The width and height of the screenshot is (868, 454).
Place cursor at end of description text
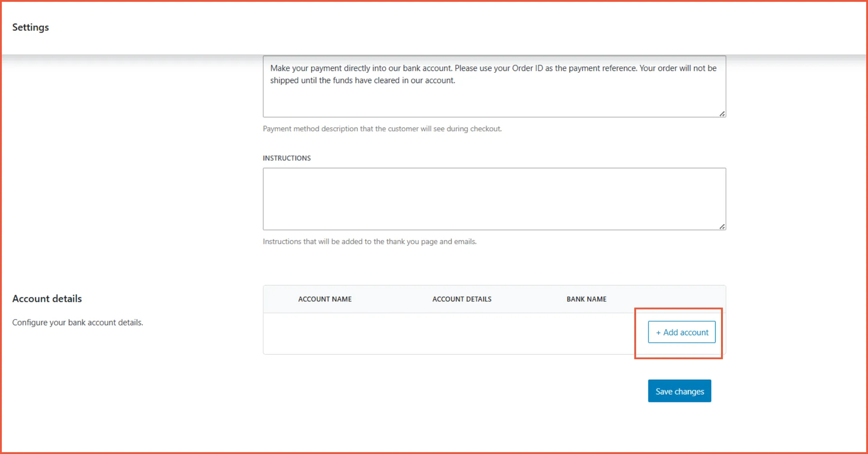(x=456, y=80)
